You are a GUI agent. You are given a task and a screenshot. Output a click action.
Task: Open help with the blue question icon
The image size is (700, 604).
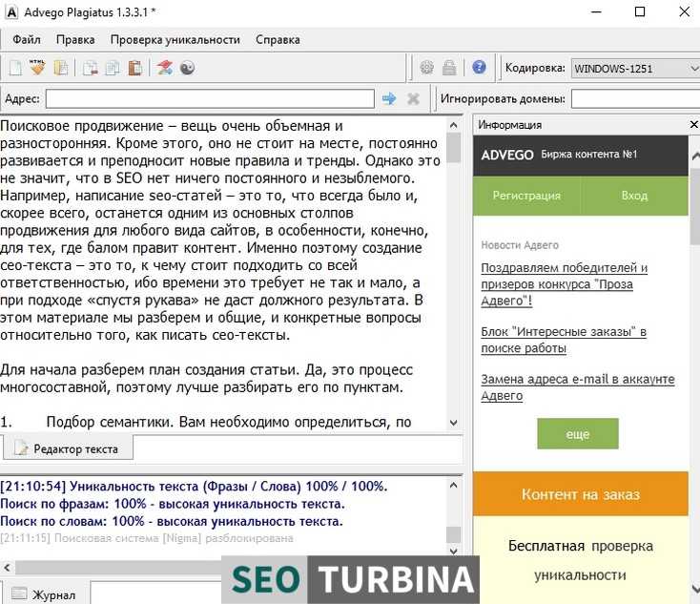coord(479,68)
